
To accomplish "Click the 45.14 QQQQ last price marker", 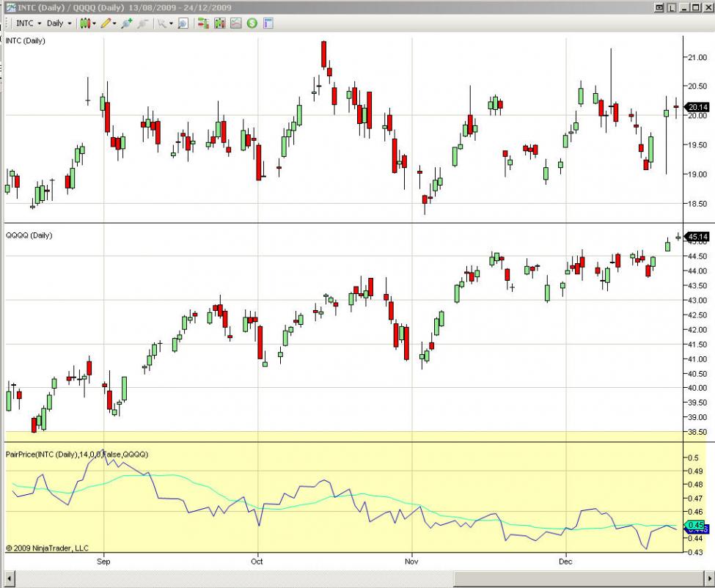I will [x=697, y=237].
